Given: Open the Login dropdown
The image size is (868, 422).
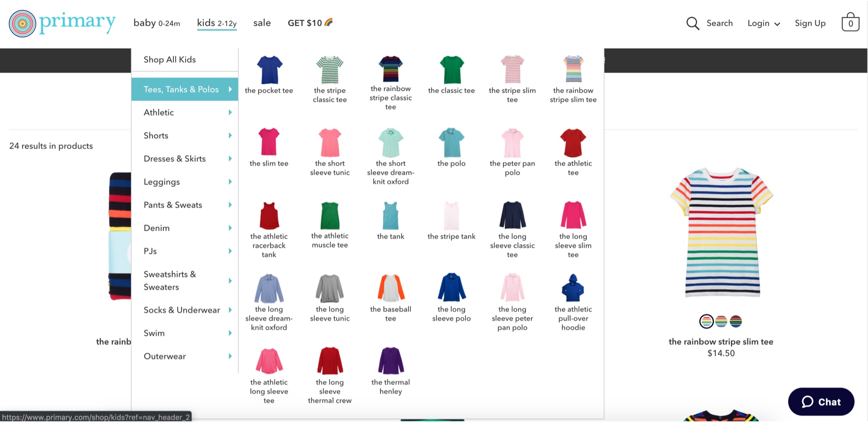Looking at the screenshot, I should coord(763,23).
